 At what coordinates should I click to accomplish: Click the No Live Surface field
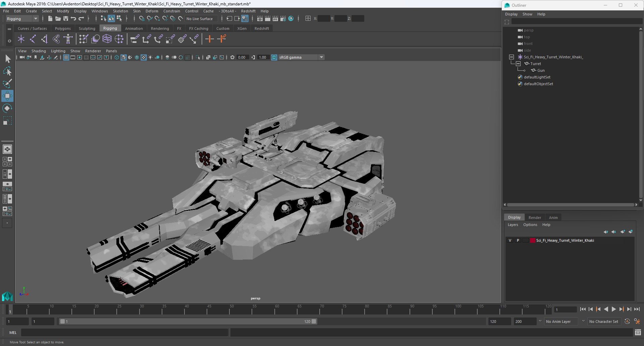(201, 19)
